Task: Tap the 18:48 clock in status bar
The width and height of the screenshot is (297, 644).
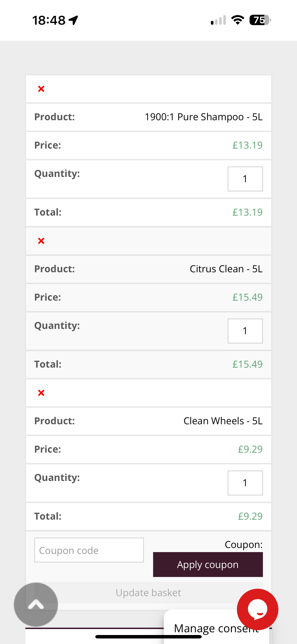Action: coord(49,20)
